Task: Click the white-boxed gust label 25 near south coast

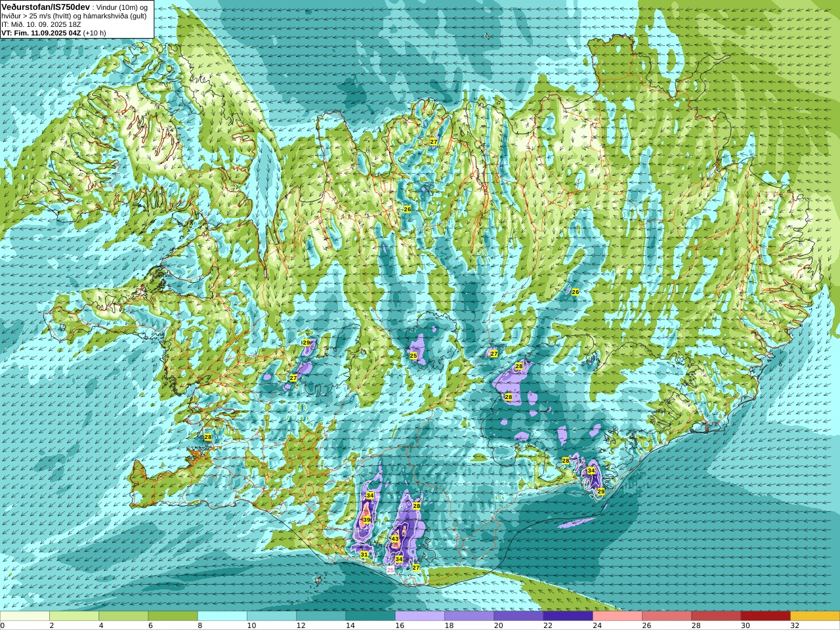Action: coord(390,570)
